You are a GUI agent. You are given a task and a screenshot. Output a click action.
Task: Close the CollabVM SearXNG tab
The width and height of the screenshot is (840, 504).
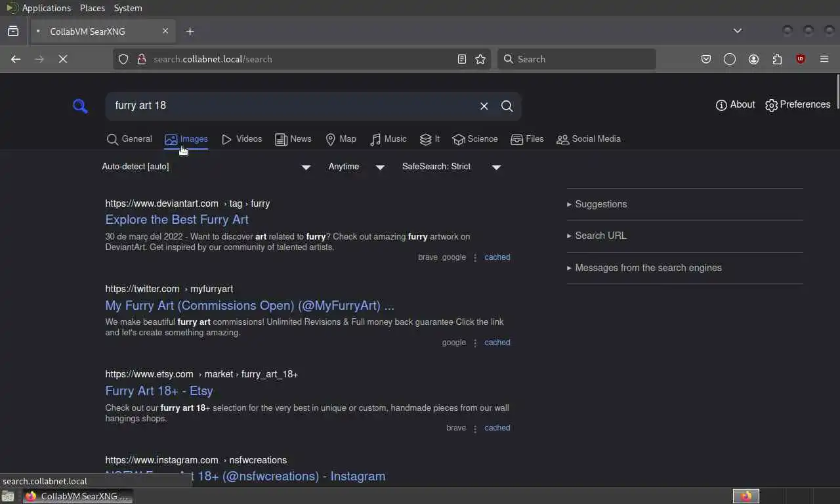(165, 31)
